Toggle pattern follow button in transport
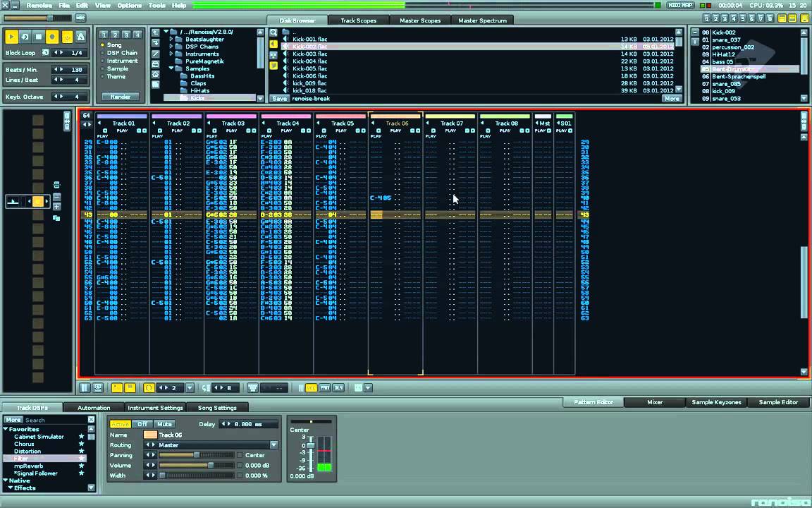 click(67, 37)
